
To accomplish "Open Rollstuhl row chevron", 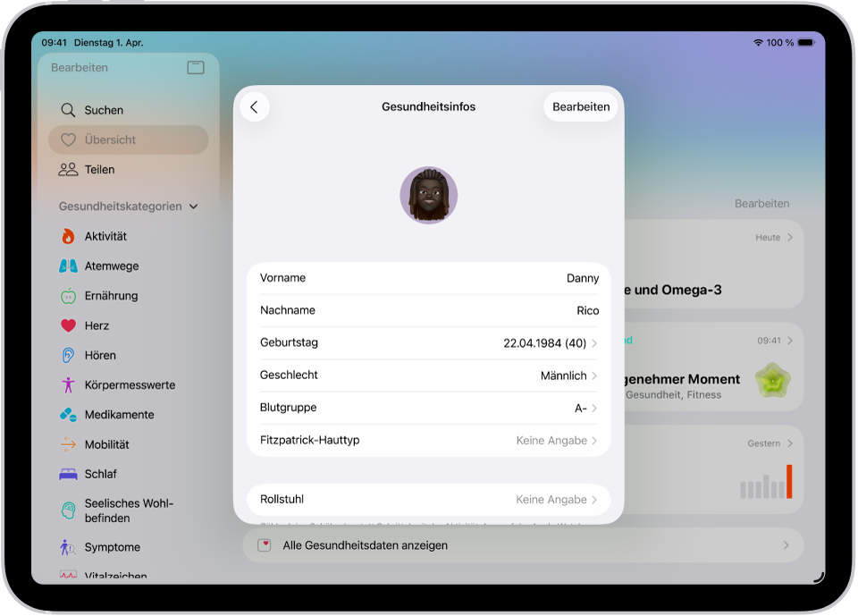I will [x=594, y=500].
